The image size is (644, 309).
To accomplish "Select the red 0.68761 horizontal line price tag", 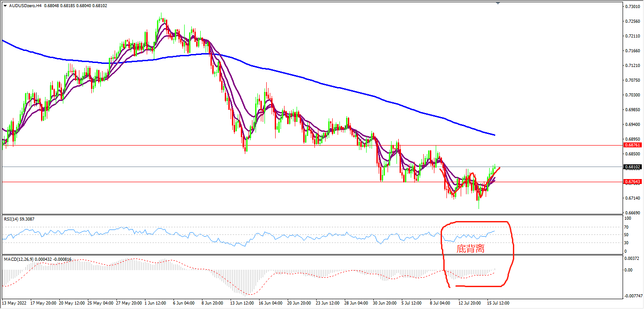I will tap(633, 145).
